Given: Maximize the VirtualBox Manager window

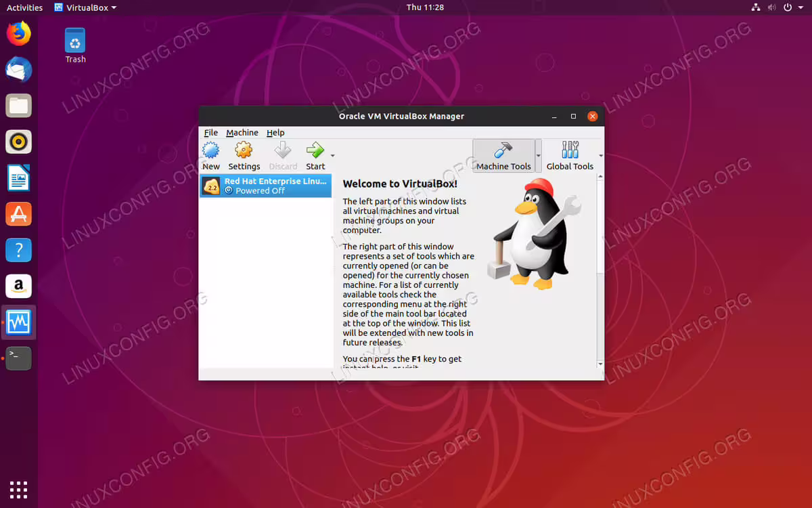Looking at the screenshot, I should [x=574, y=117].
